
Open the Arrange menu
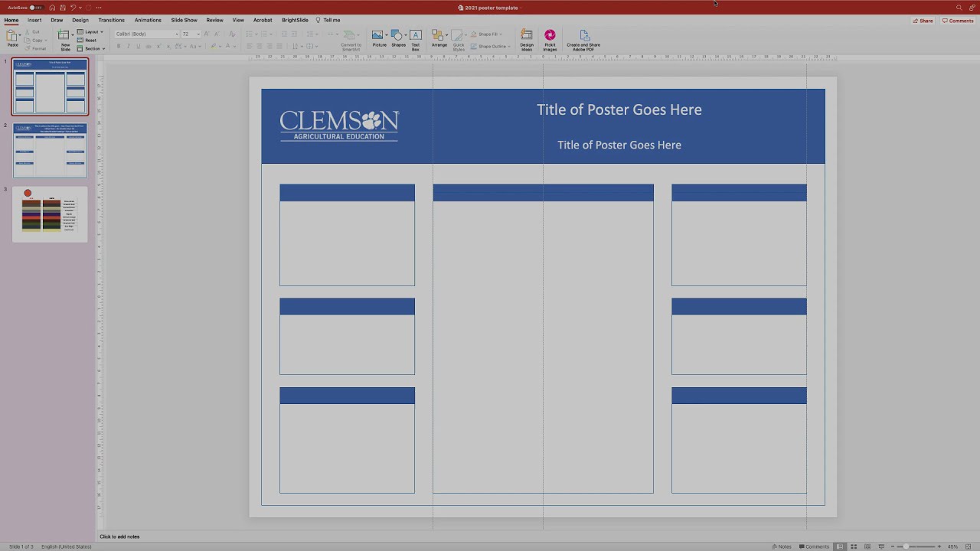439,39
